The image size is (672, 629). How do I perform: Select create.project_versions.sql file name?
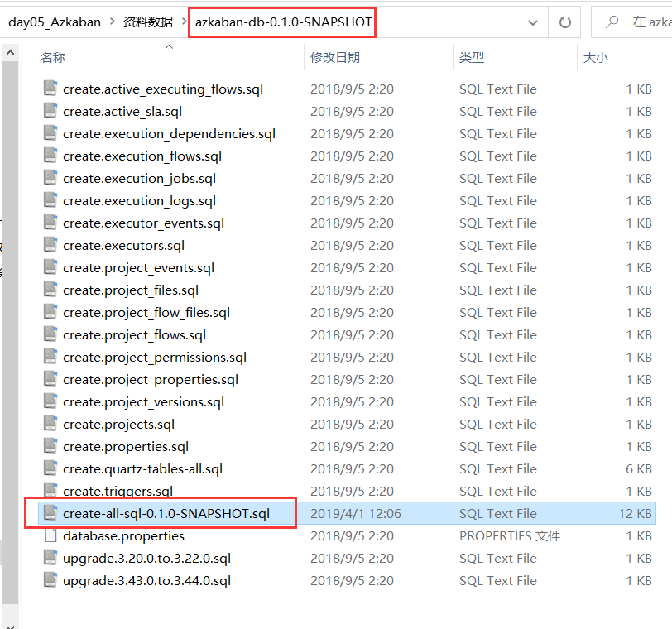(143, 401)
